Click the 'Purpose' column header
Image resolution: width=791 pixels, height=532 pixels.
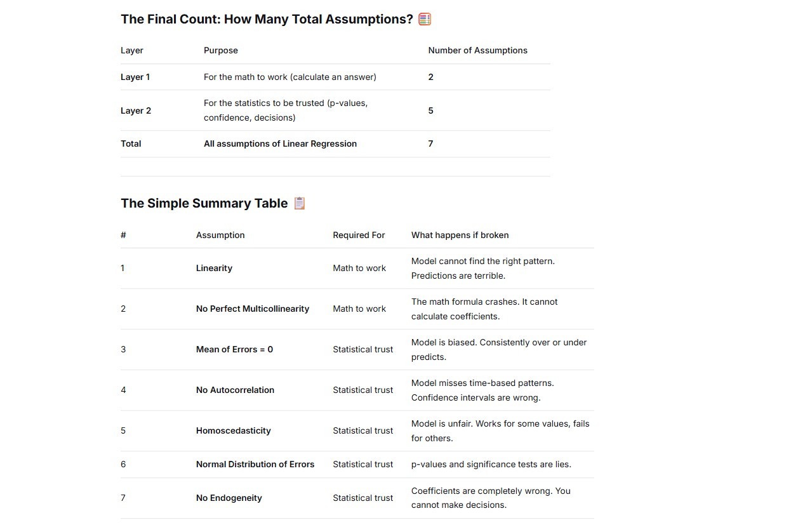221,50
